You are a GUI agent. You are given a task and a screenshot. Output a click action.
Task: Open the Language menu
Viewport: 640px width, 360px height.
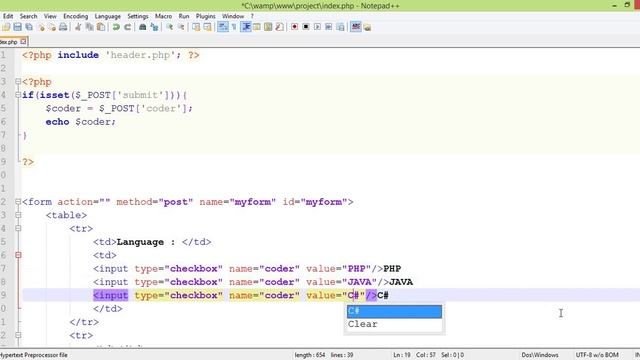(108, 16)
